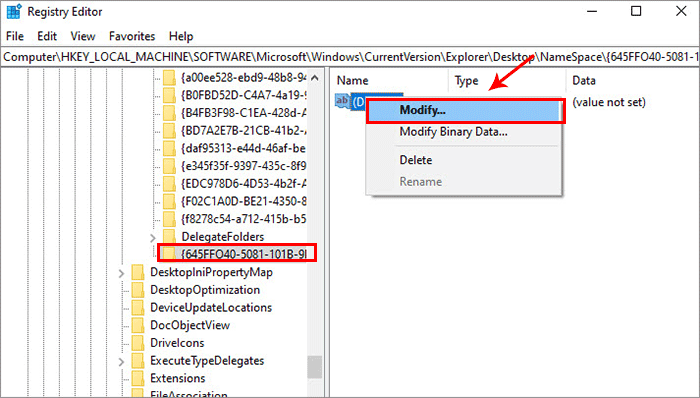Image resolution: width=700 pixels, height=398 pixels.
Task: Select the {a00ee528-ebd9-48b8 key
Action: pyautogui.click(x=244, y=78)
